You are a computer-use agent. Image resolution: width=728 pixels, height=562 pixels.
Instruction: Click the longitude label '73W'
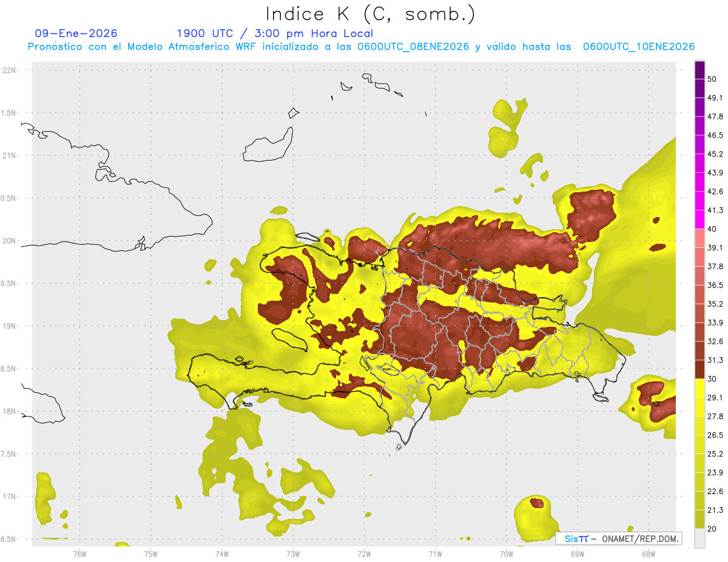292,554
